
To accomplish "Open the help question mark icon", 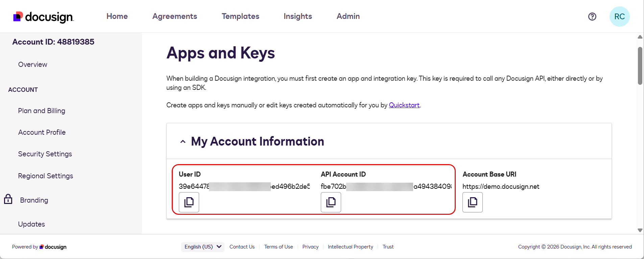I will pos(592,17).
